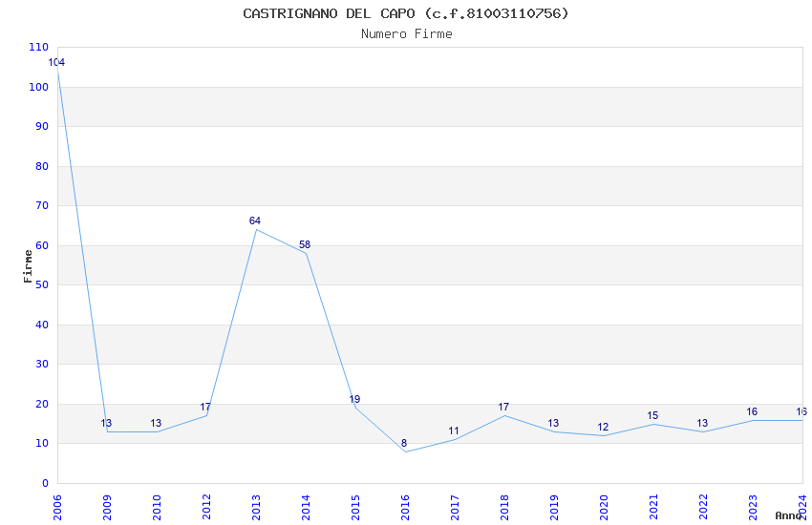Click the 2019 year tick label

(554, 508)
